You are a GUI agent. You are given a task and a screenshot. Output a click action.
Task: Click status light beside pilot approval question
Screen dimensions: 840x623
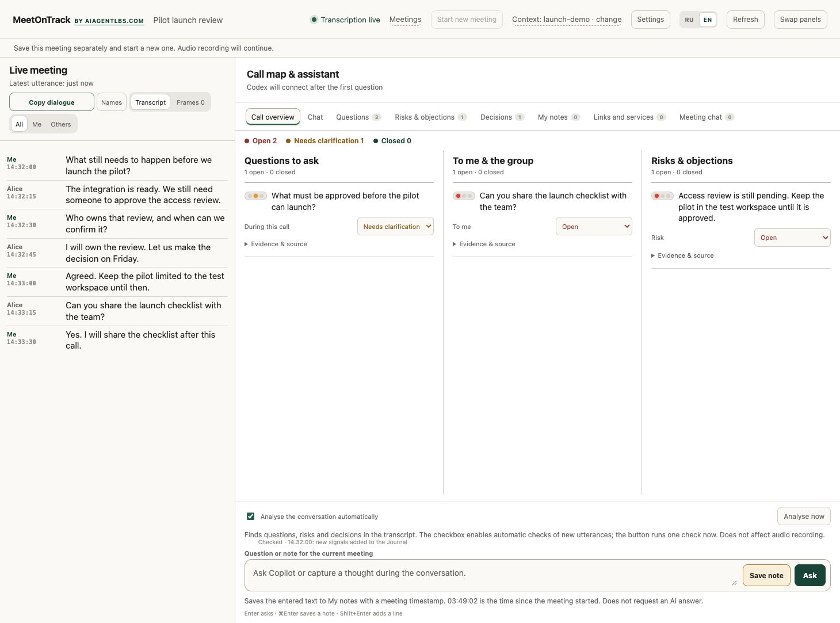click(255, 196)
